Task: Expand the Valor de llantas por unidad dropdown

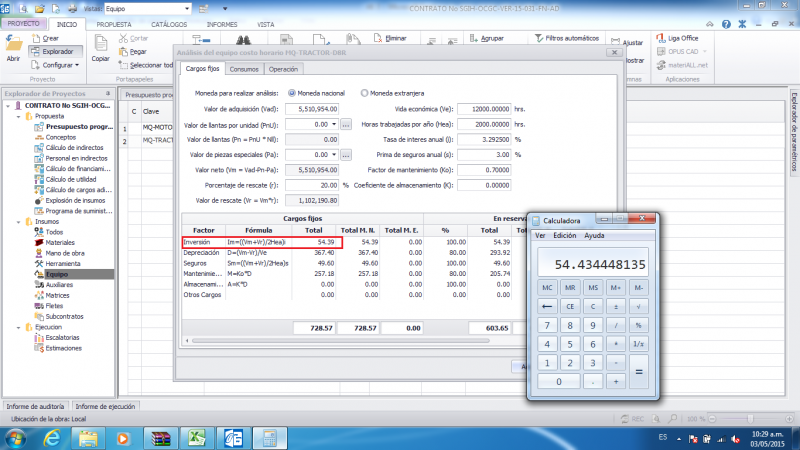Action: pos(333,124)
